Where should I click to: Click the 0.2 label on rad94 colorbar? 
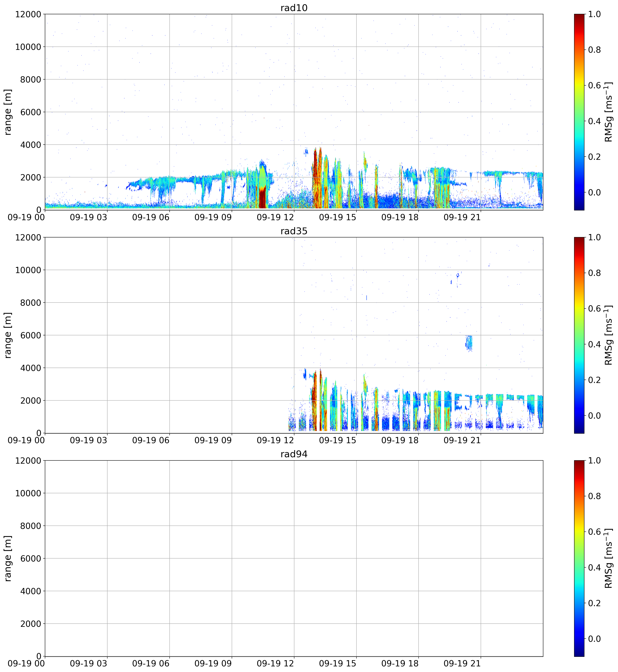pos(595,603)
